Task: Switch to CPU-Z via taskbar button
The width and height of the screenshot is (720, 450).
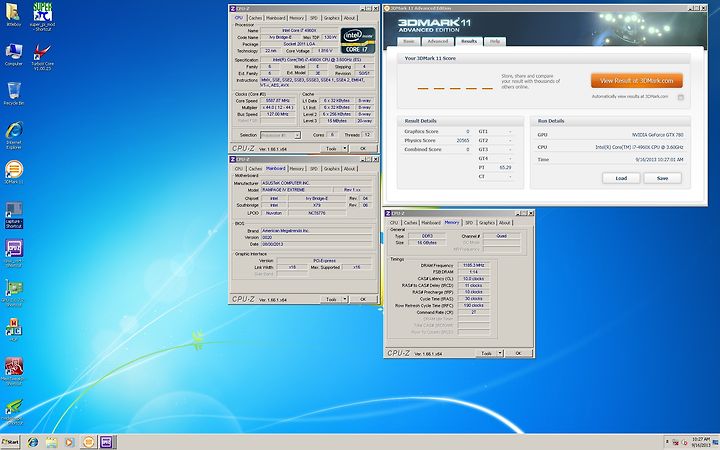Action: pyautogui.click(x=107, y=442)
